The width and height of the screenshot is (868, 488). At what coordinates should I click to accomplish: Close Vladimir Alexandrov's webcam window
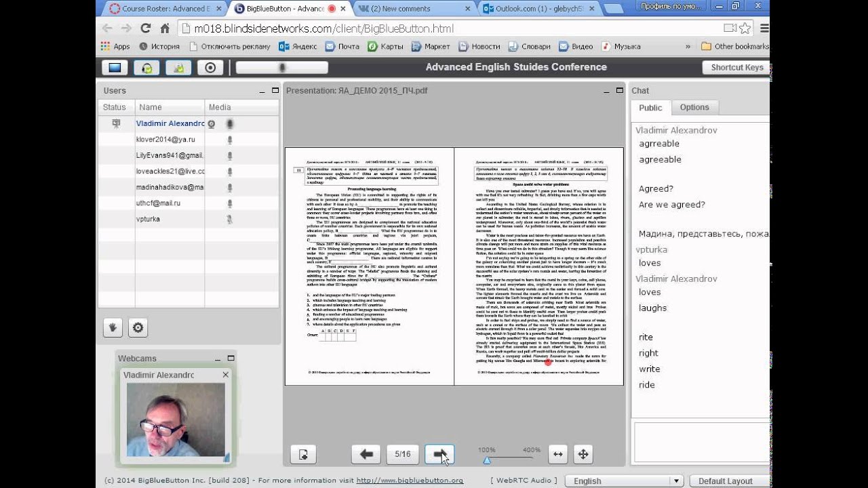(225, 374)
